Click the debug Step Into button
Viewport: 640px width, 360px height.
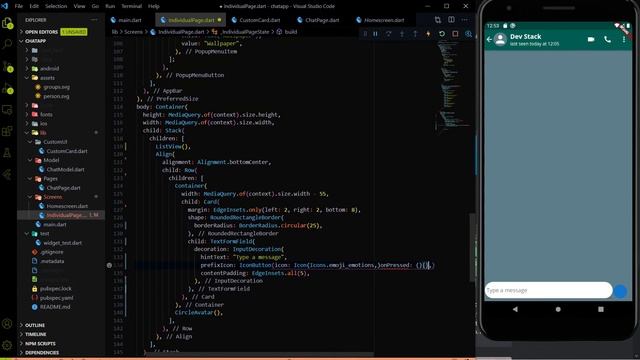point(402,34)
